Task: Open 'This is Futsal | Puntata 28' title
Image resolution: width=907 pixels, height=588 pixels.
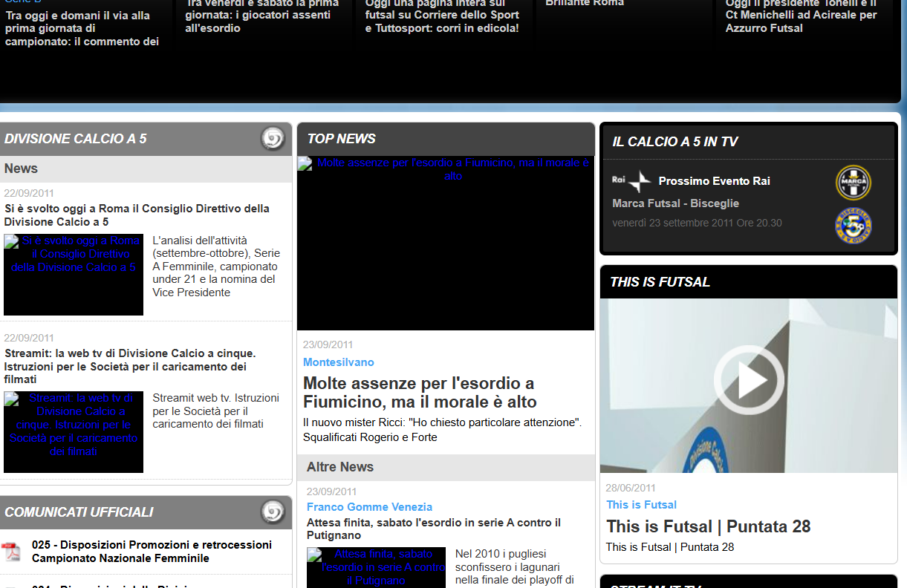Action: (709, 526)
